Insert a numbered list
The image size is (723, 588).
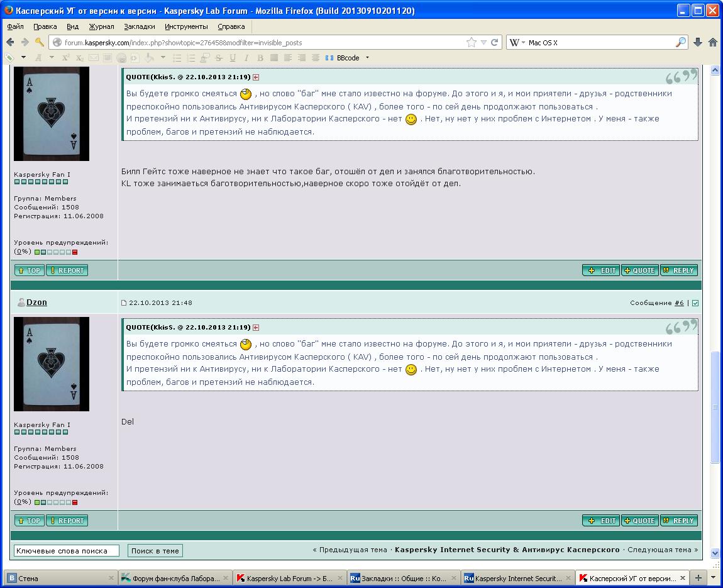click(190, 58)
